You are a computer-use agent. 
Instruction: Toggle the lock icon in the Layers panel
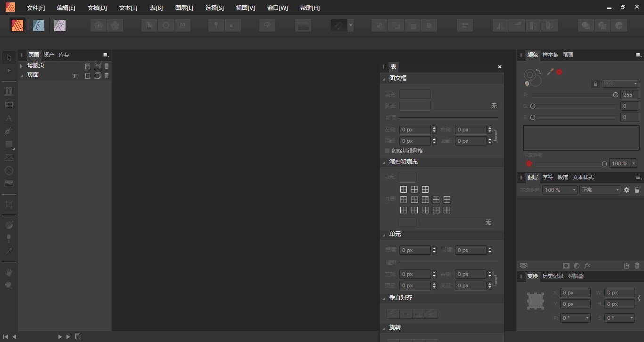(x=637, y=190)
